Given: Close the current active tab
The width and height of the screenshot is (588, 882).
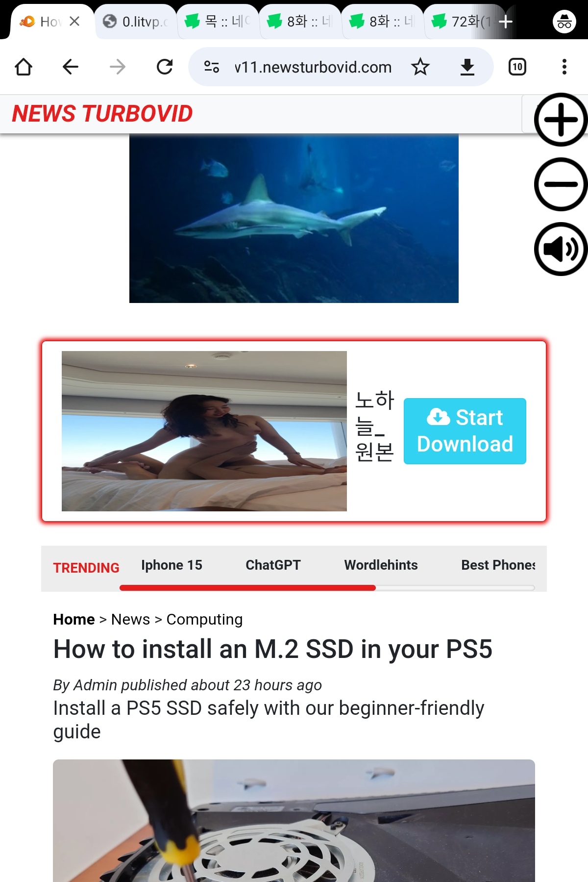Looking at the screenshot, I should click(x=74, y=21).
